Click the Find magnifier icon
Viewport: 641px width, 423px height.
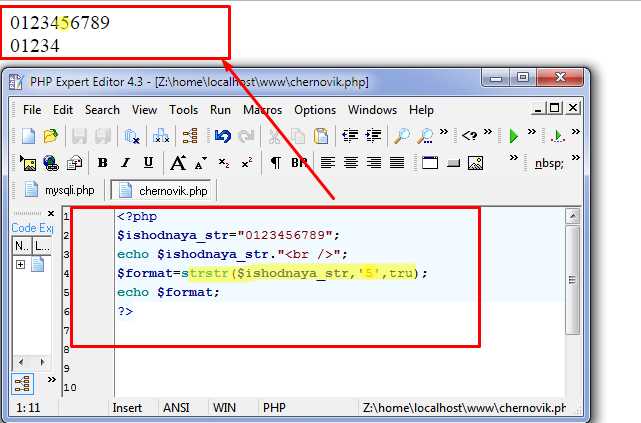click(401, 136)
